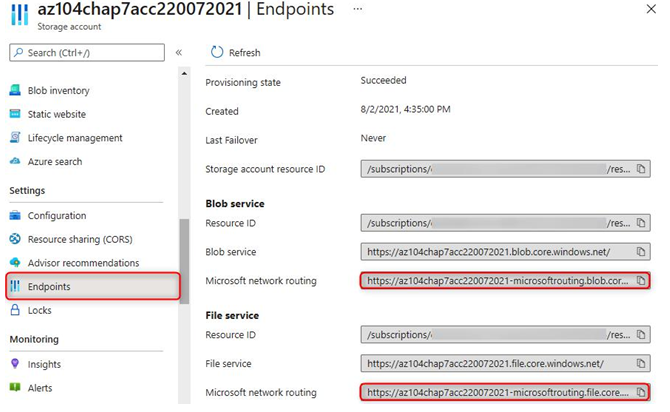Viewport: 670px width, 412px height.
Task: Copy the Storage account resource ID
Action: click(x=641, y=169)
